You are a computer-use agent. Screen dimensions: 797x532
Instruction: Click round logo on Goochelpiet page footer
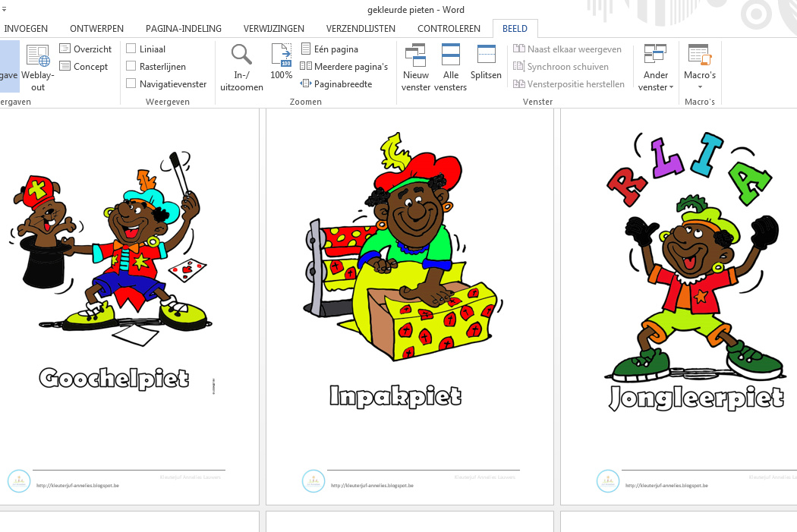click(19, 480)
